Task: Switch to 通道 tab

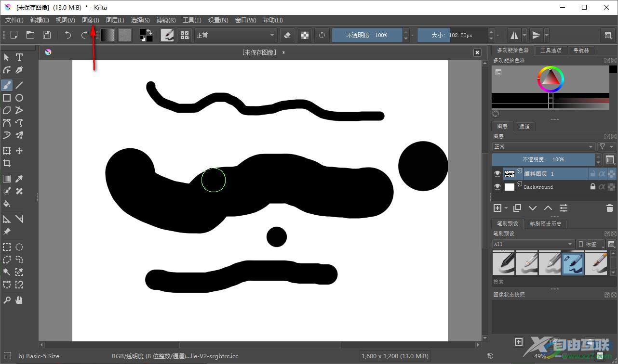Action: [524, 126]
